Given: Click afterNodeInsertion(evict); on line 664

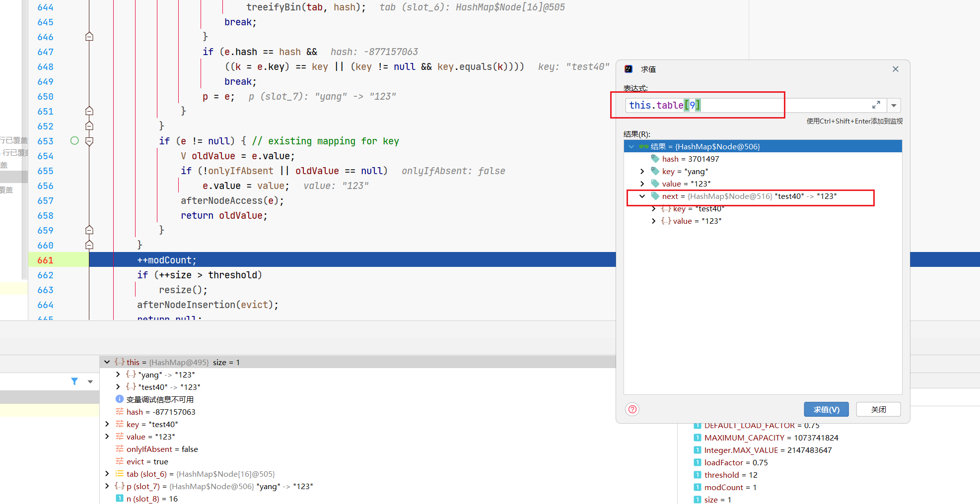Looking at the screenshot, I should tap(208, 305).
